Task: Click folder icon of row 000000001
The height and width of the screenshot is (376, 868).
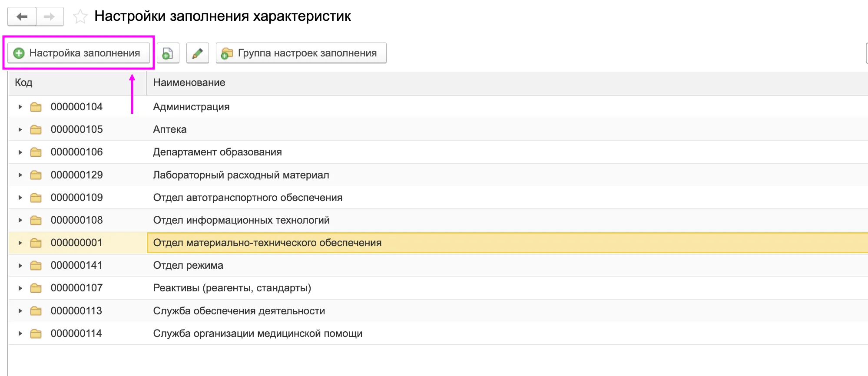Action: click(x=36, y=243)
